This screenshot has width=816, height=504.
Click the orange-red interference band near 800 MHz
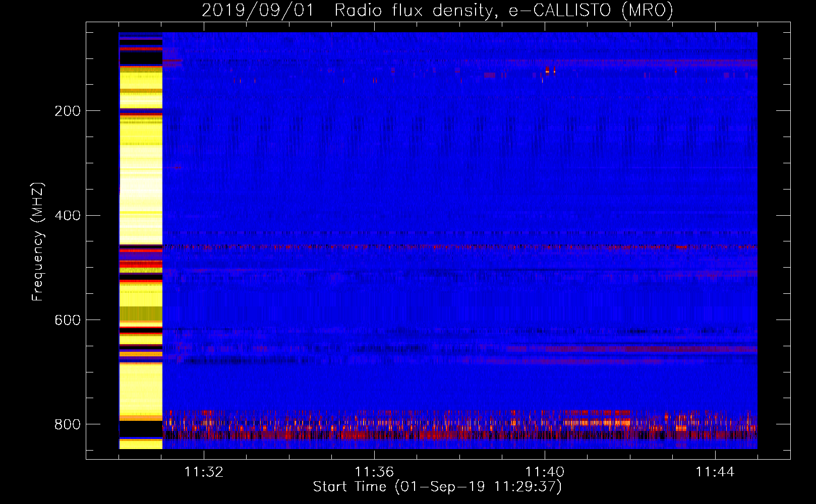coord(459,426)
